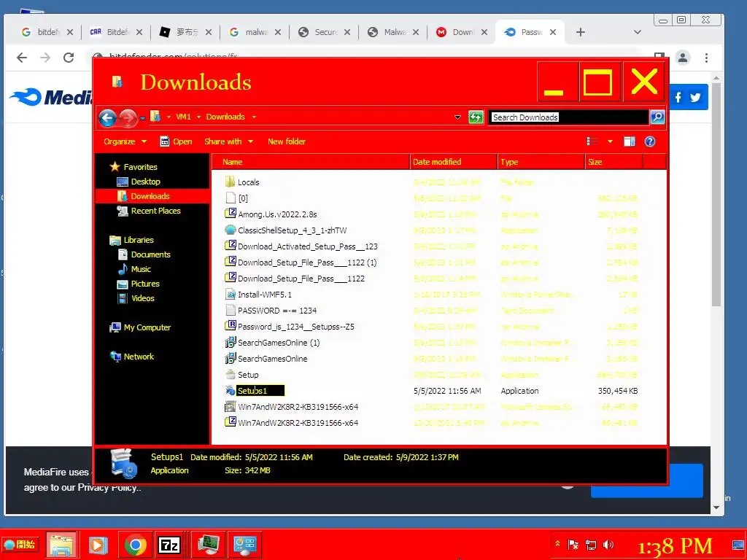747x560 pixels.
Task: Go back in Downloads explorer window
Action: [108, 117]
